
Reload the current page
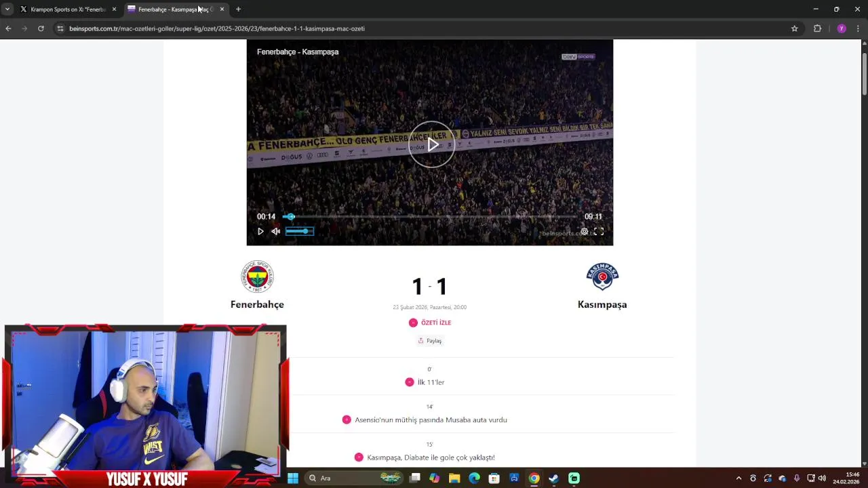[x=41, y=28]
